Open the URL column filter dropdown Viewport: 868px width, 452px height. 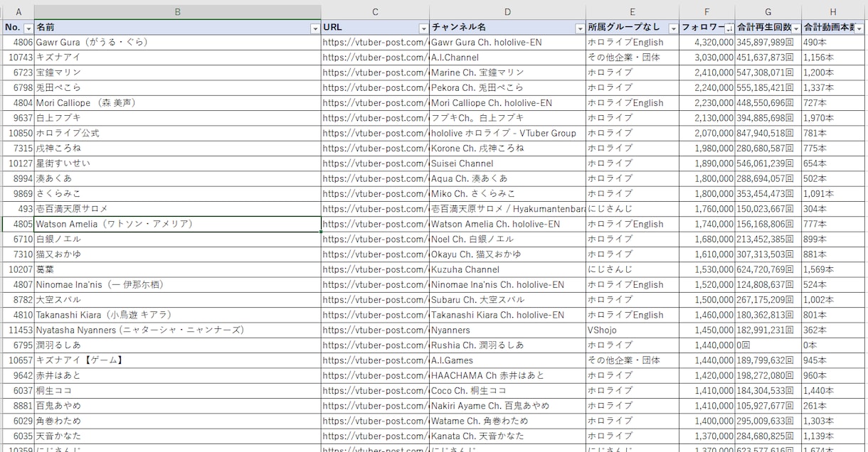pyautogui.click(x=424, y=28)
